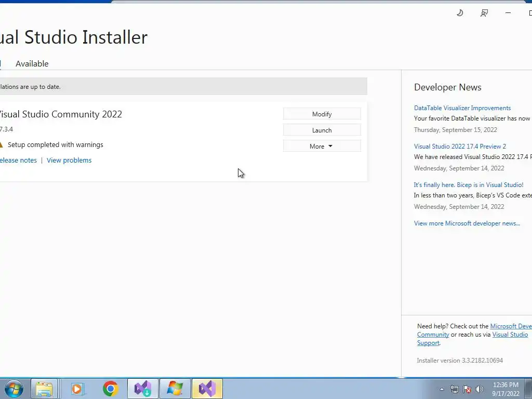
Task: Click the setup warning triangle icon
Action: [1, 144]
